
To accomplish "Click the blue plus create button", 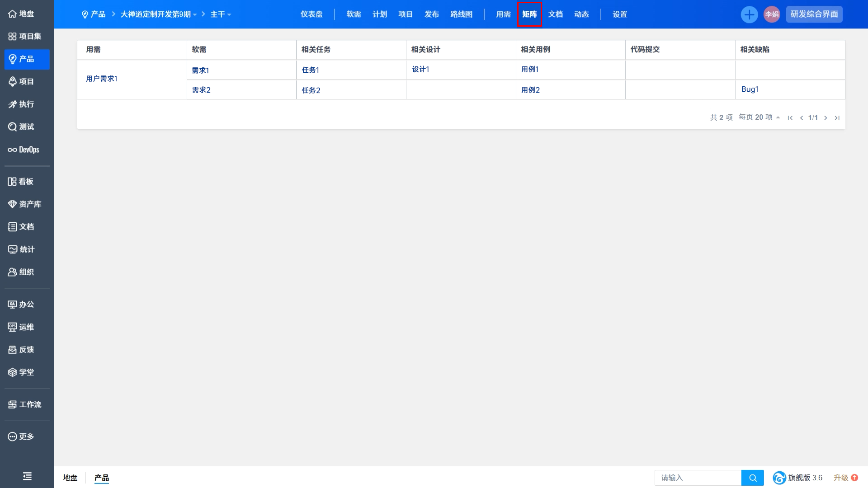I will [749, 14].
